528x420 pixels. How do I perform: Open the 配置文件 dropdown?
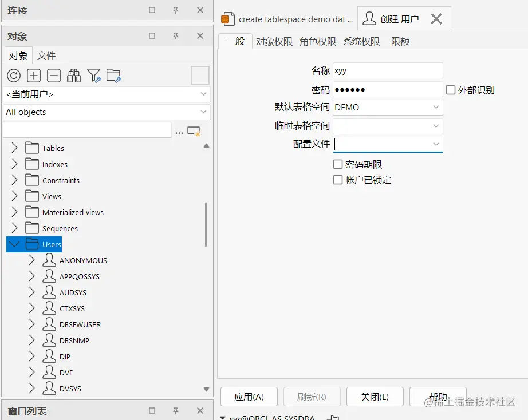(x=436, y=144)
